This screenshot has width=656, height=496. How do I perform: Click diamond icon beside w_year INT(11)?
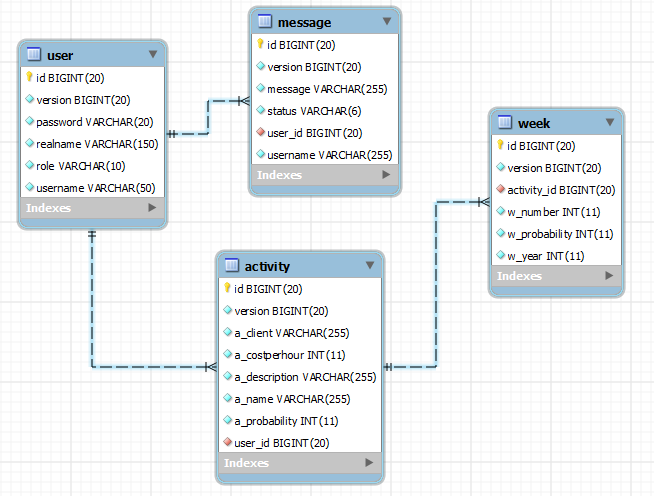[x=500, y=255]
